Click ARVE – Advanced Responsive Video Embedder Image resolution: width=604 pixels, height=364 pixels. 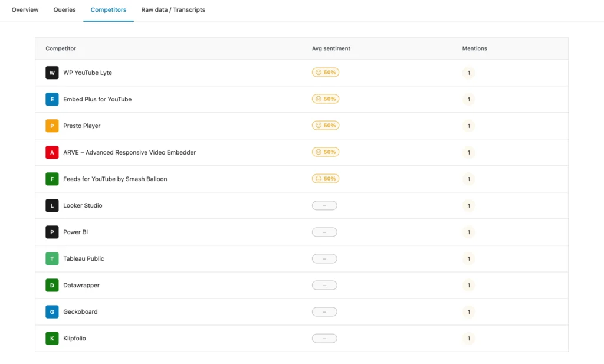(x=129, y=153)
